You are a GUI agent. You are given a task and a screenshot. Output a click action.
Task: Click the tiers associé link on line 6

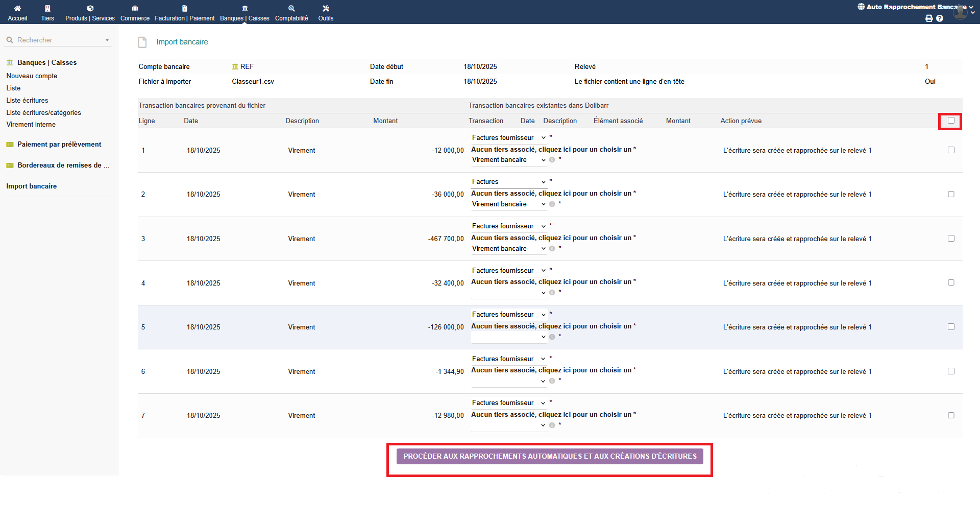(x=551, y=370)
